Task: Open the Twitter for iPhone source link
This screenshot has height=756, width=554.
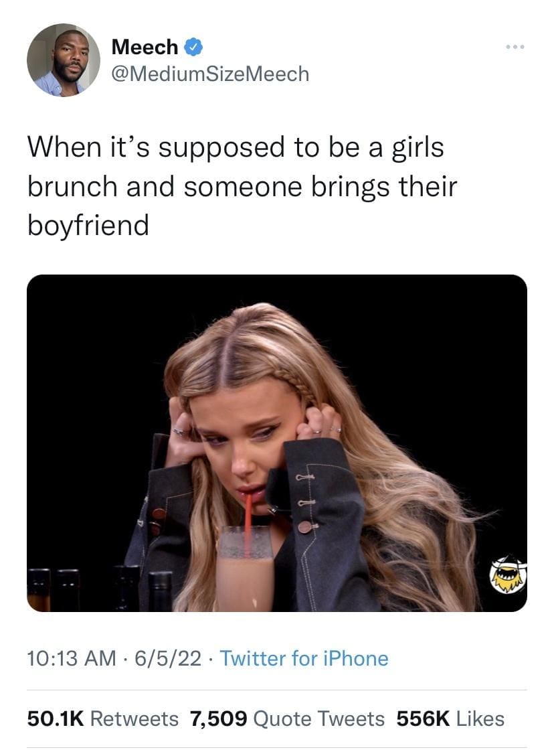Action: 304,658
